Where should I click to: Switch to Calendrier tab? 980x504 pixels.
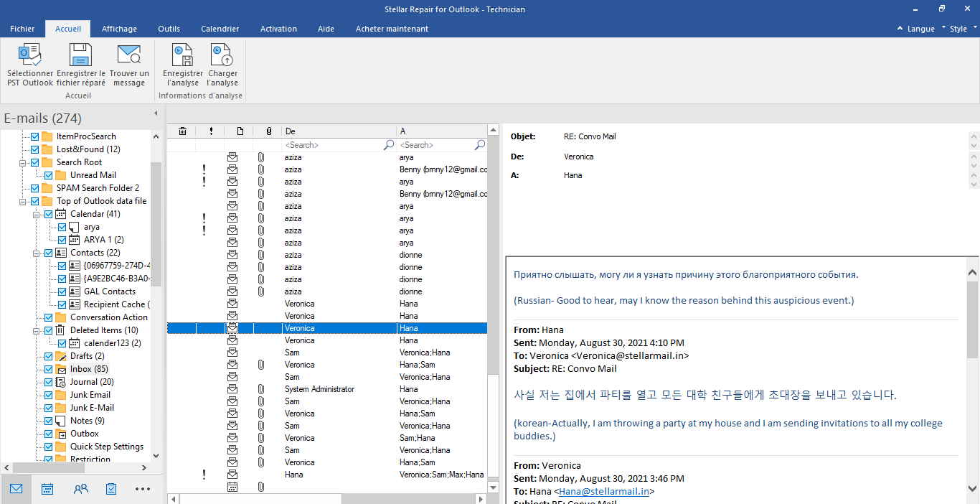pyautogui.click(x=220, y=29)
